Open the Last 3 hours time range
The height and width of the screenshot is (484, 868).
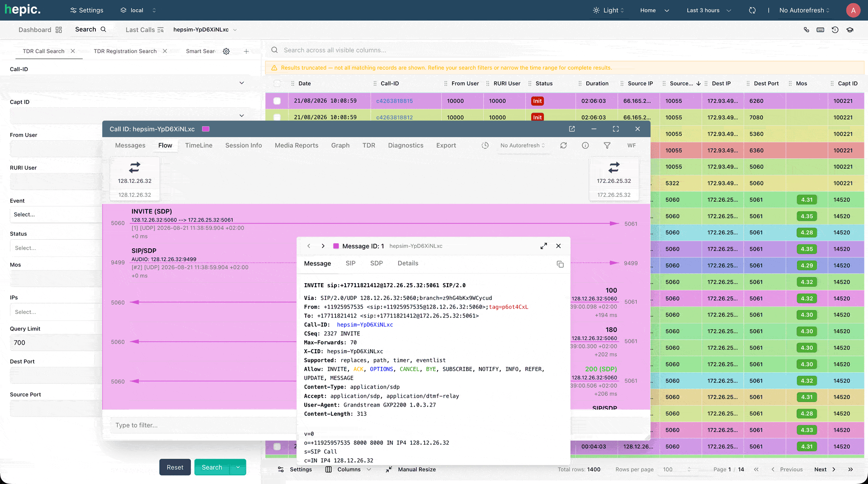click(709, 10)
